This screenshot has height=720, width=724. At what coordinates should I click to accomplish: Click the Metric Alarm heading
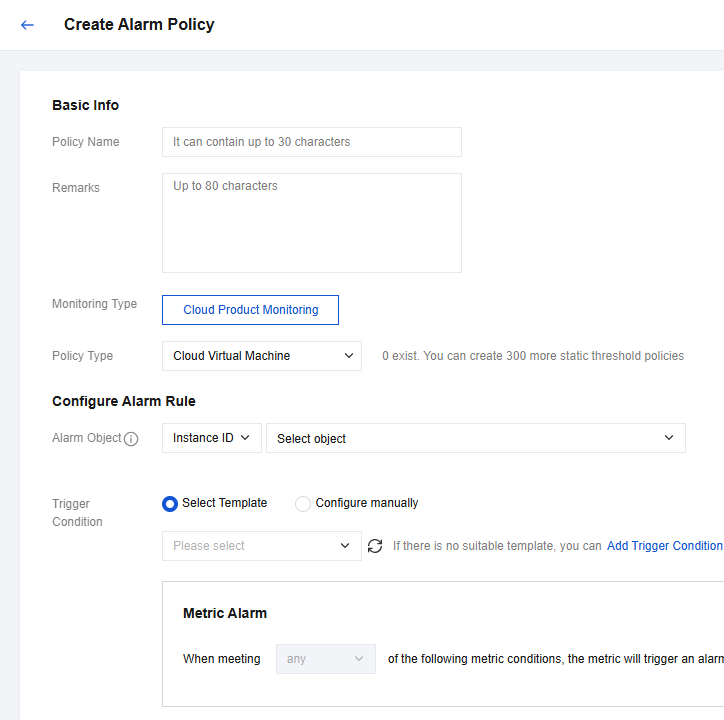coord(225,613)
